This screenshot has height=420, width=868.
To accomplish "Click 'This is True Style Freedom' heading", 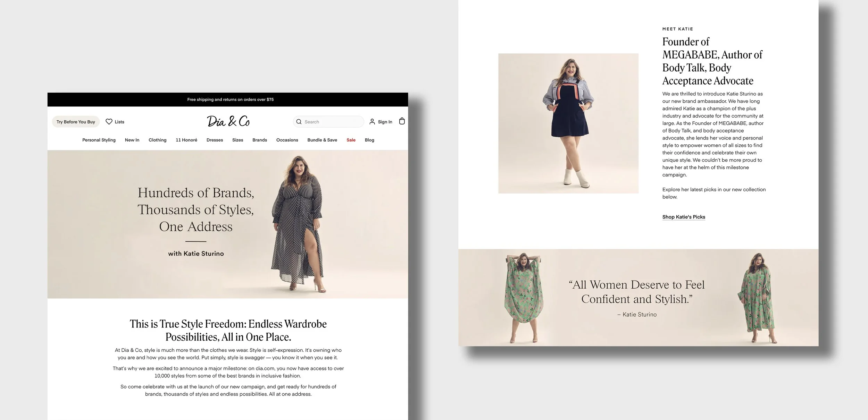I will (x=228, y=330).
